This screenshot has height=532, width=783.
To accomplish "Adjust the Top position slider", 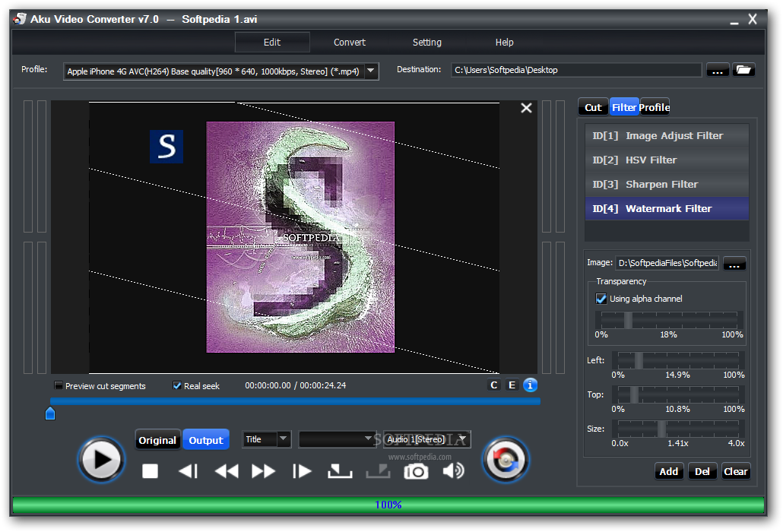I will pos(678,394).
